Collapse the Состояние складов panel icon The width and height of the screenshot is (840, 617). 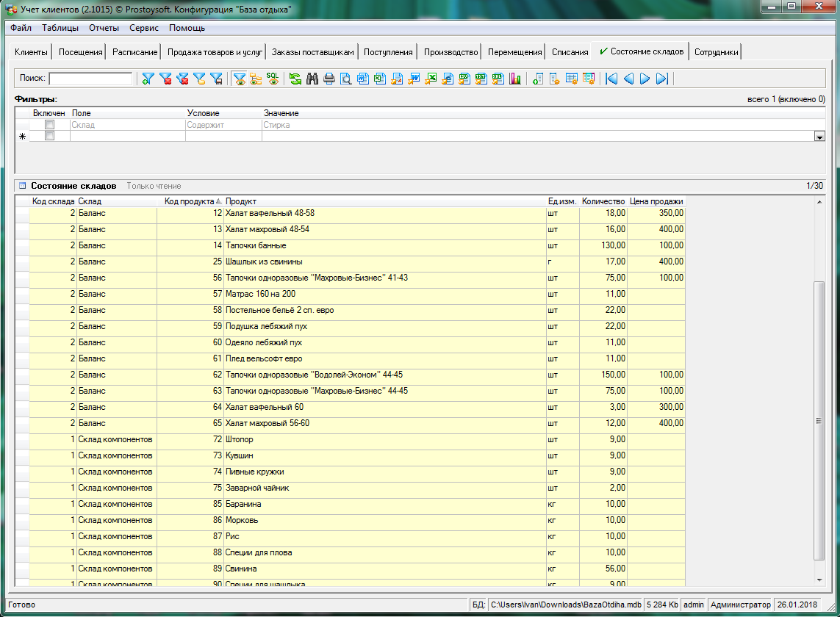pos(22,187)
